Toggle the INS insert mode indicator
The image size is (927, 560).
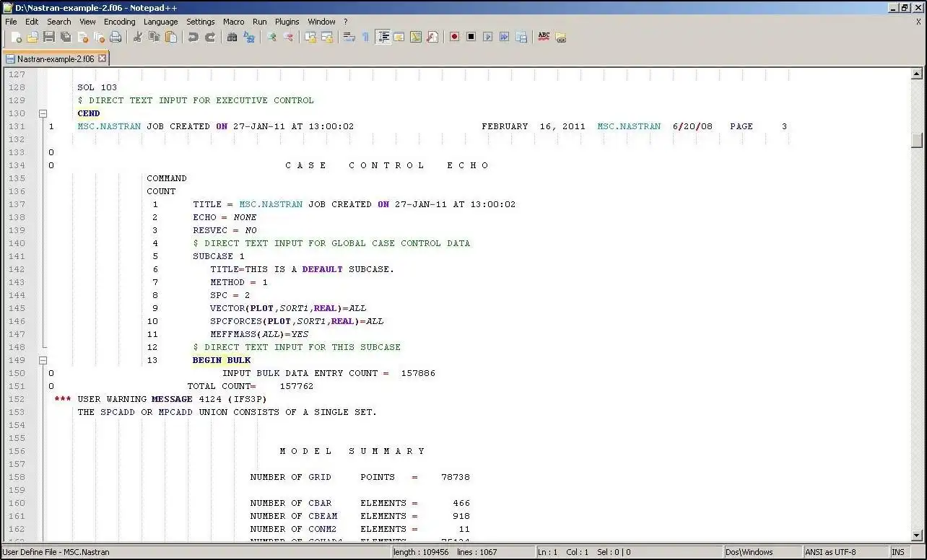click(898, 552)
